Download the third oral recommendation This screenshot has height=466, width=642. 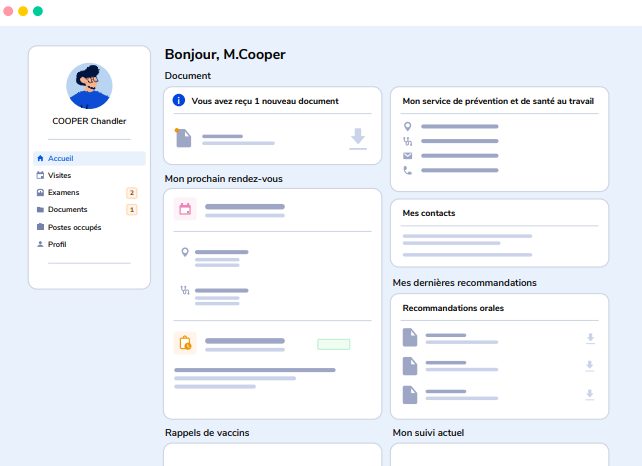pos(590,394)
